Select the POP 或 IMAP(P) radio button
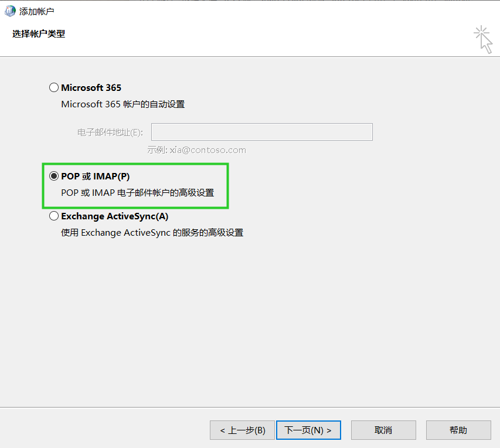 [54, 176]
